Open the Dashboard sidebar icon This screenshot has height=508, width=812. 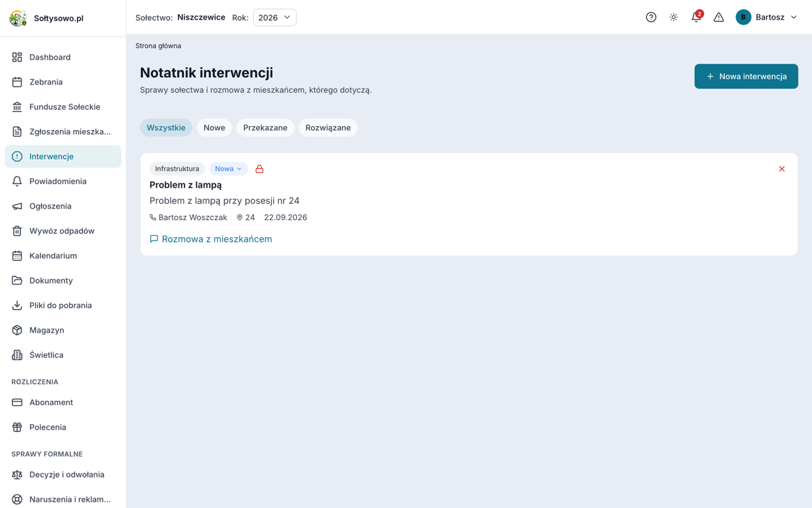(17, 57)
